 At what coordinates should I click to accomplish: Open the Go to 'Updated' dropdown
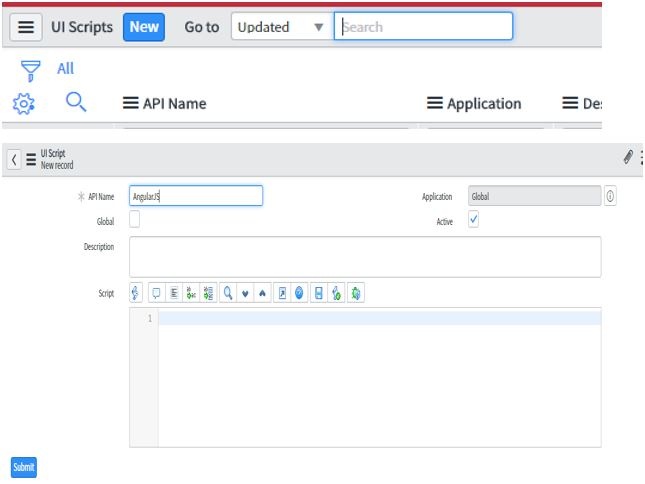point(280,27)
